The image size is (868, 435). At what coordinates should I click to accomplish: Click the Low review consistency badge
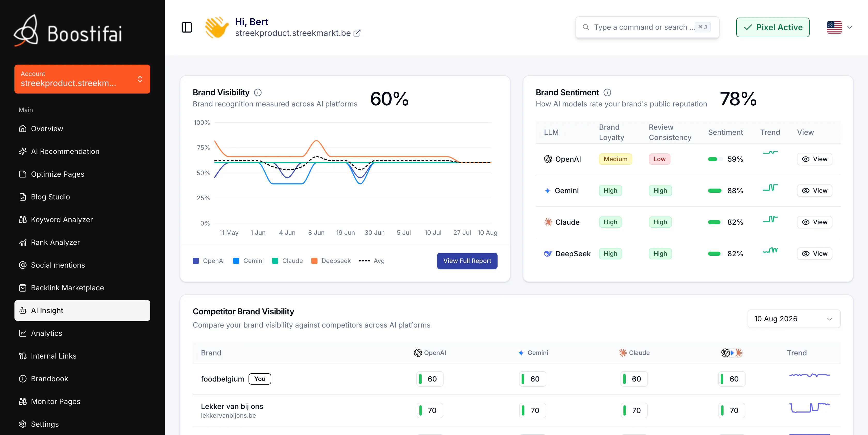660,159
